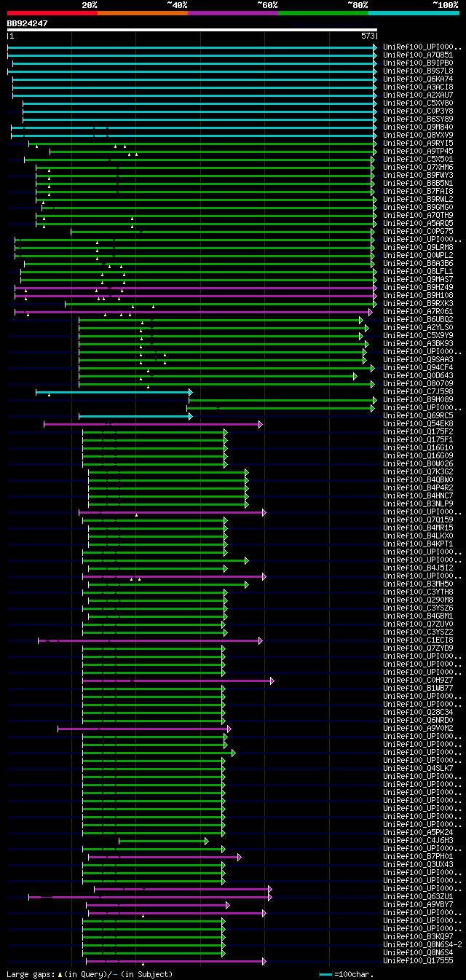
Task: Click the green alignment bar for Q7K3G2
Action: [168, 471]
